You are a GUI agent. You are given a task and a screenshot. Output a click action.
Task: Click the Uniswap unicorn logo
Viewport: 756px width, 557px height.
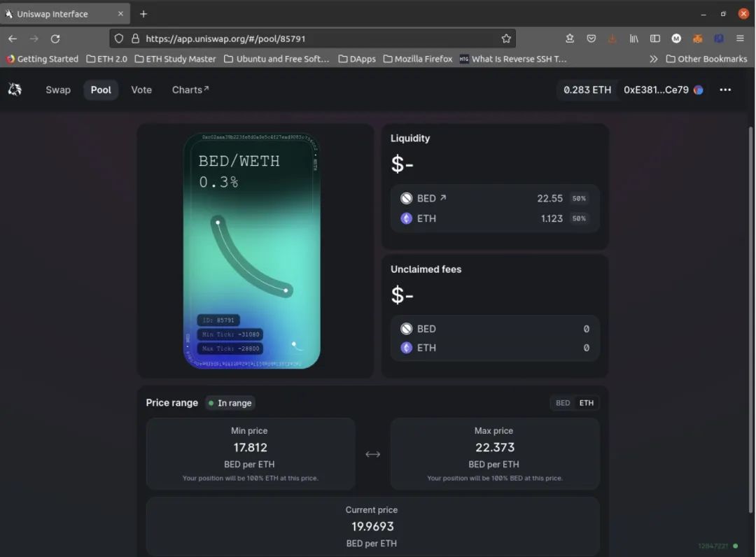click(x=15, y=90)
